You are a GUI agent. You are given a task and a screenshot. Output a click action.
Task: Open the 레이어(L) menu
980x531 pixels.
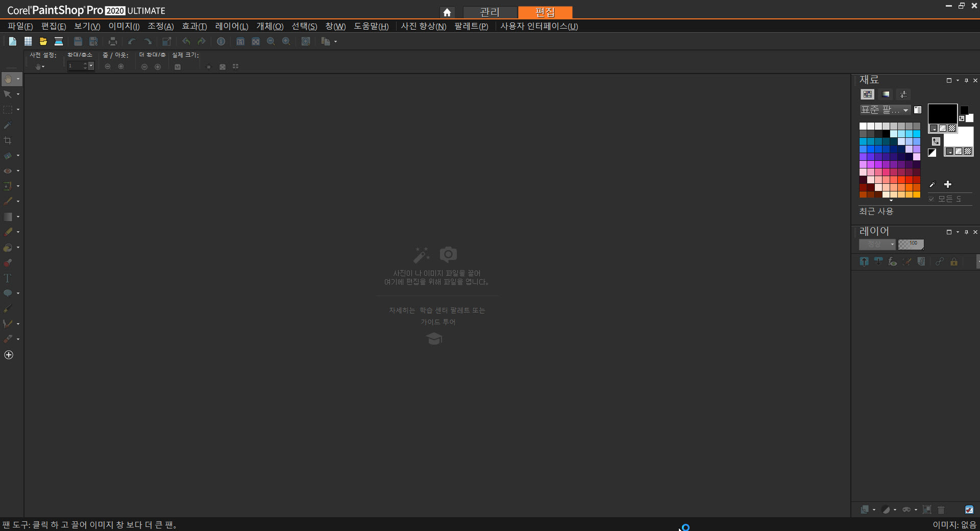[x=232, y=26]
